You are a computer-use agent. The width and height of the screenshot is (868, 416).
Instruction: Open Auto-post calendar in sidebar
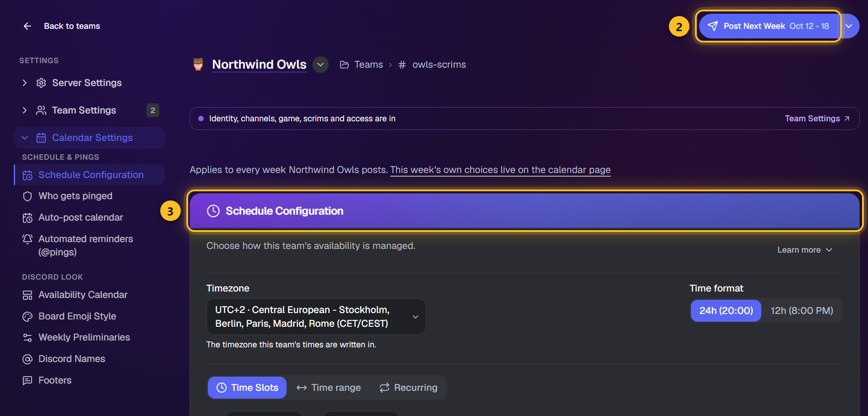81,217
